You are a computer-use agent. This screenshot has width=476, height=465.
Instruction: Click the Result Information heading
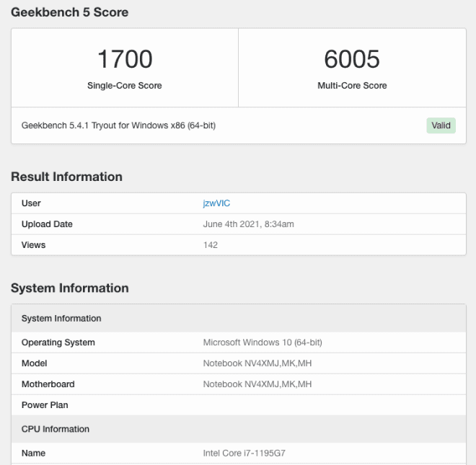tap(66, 177)
